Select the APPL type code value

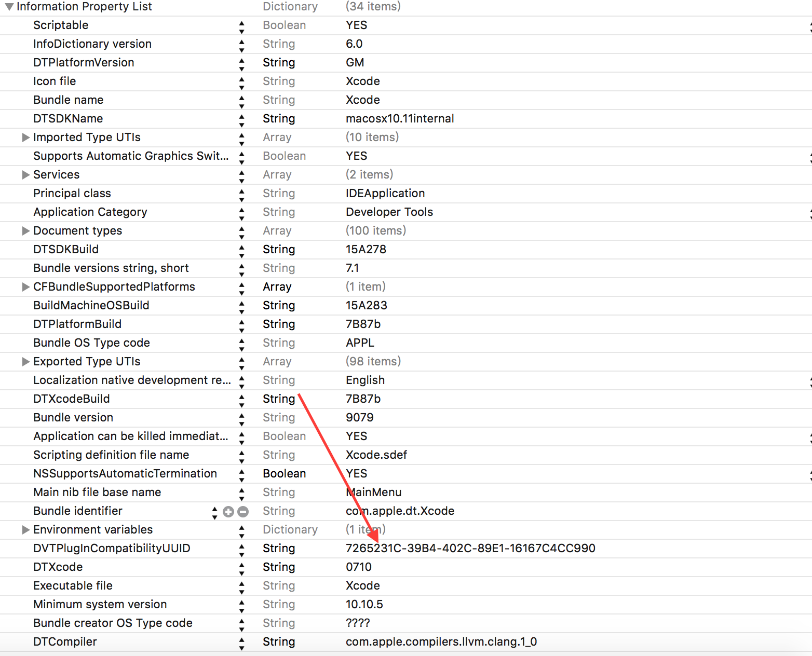coord(360,343)
